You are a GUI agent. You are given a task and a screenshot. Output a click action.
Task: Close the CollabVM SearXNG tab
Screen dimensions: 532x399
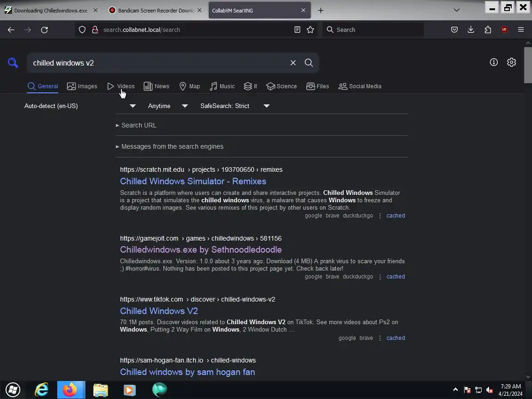pyautogui.click(x=303, y=10)
